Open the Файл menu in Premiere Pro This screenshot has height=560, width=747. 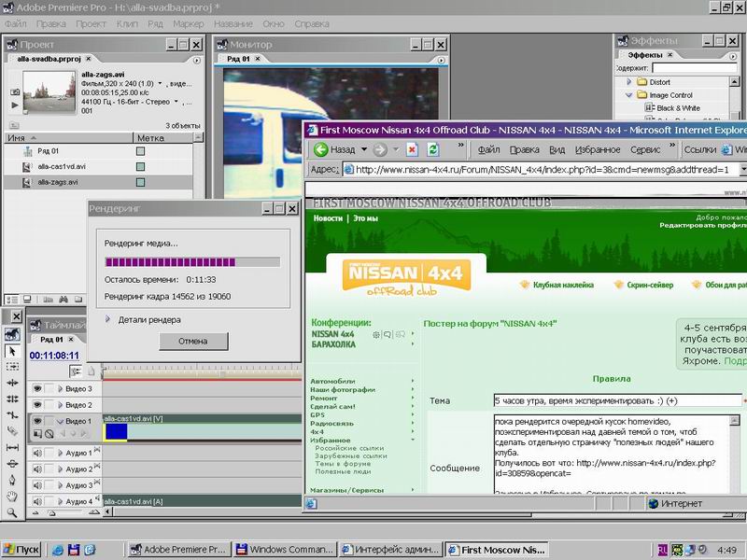[16, 24]
